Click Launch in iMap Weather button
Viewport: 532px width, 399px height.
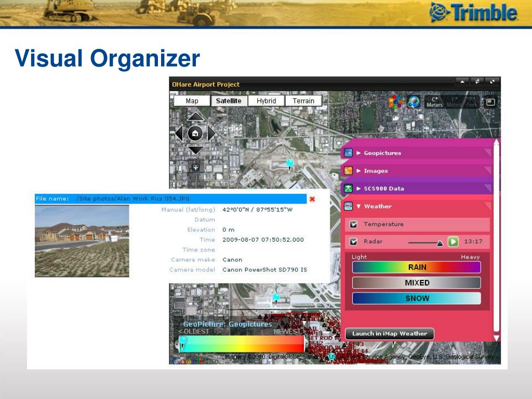click(x=389, y=334)
